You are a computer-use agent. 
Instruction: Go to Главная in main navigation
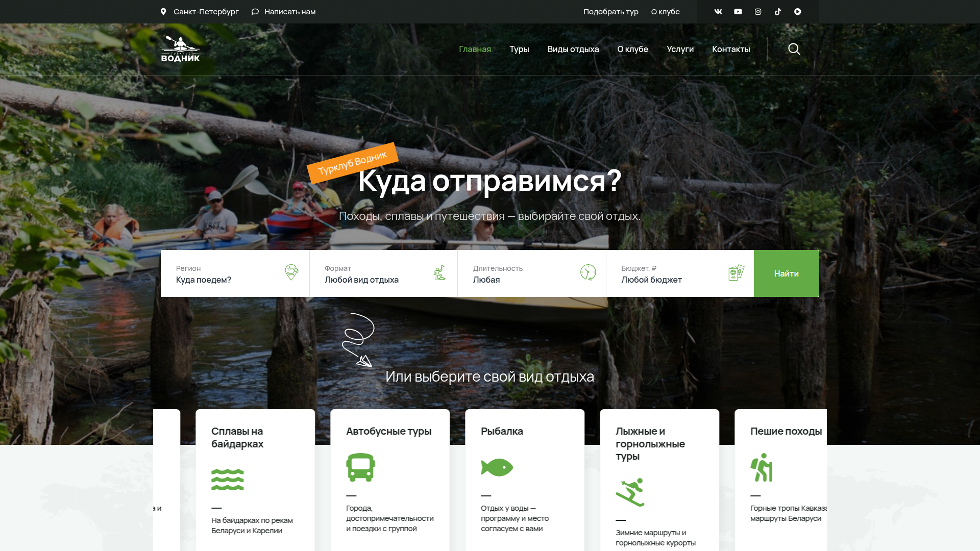click(475, 49)
